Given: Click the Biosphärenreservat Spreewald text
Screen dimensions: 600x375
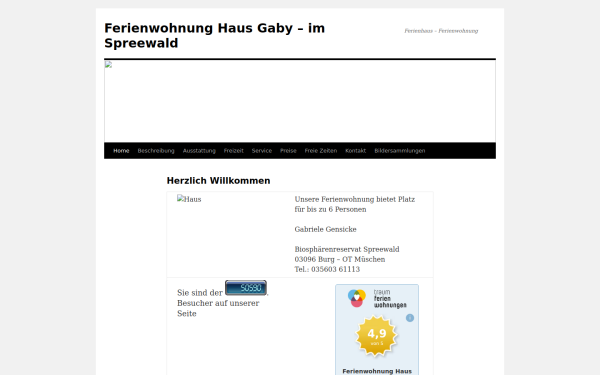Looking at the screenshot, I should [347, 249].
